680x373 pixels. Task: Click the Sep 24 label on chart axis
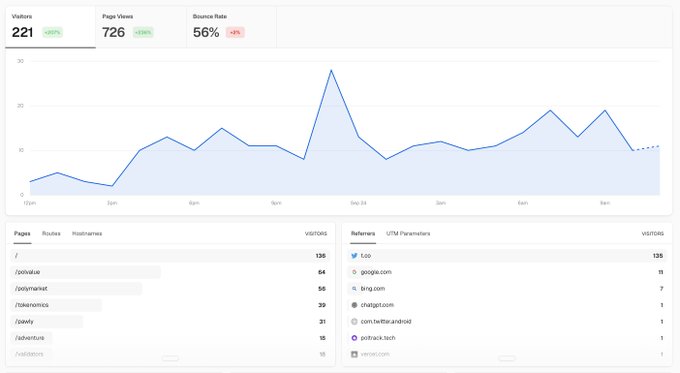coord(358,203)
